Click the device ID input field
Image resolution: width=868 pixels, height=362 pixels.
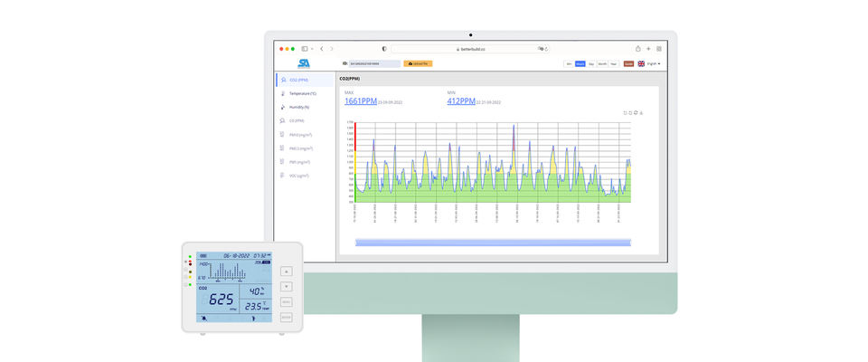tap(374, 63)
